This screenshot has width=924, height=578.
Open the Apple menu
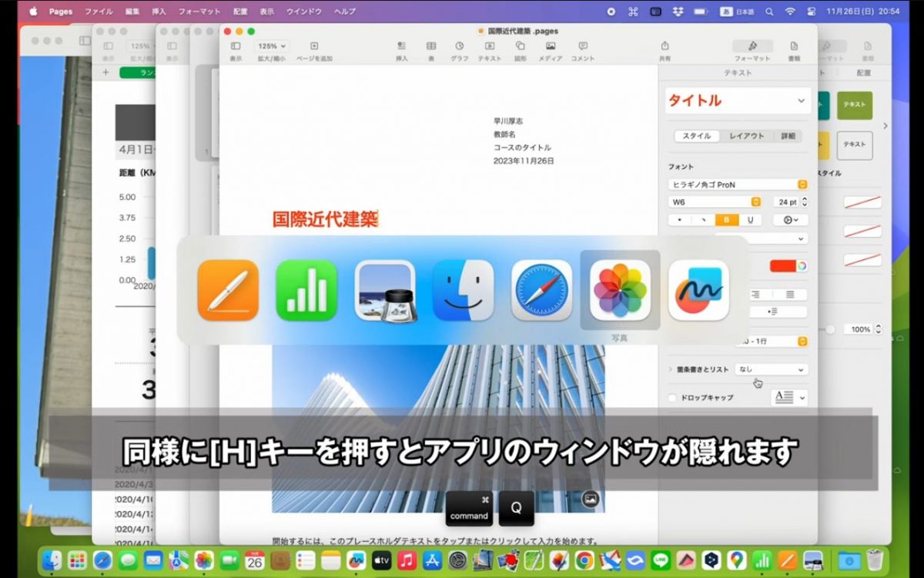pos(33,12)
